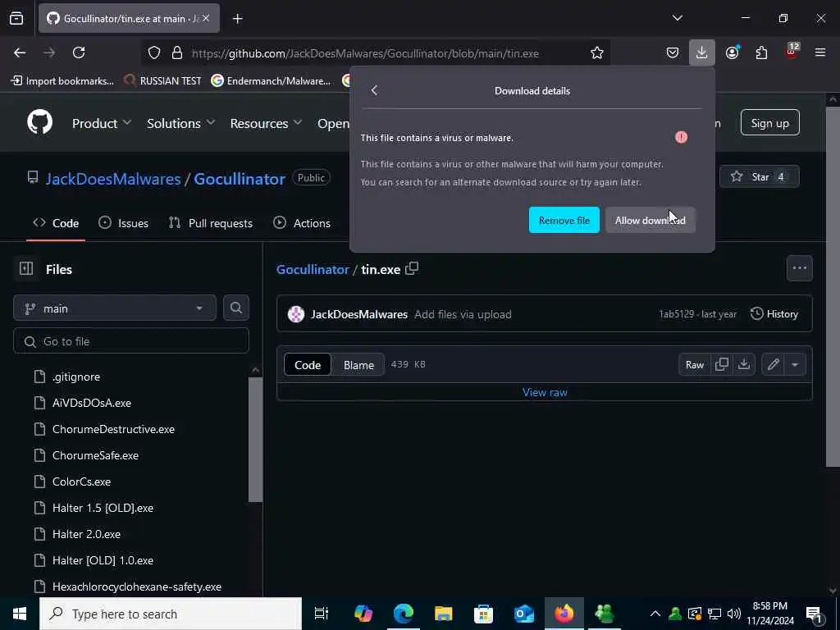Open the edit options dropdown arrow

tap(795, 364)
